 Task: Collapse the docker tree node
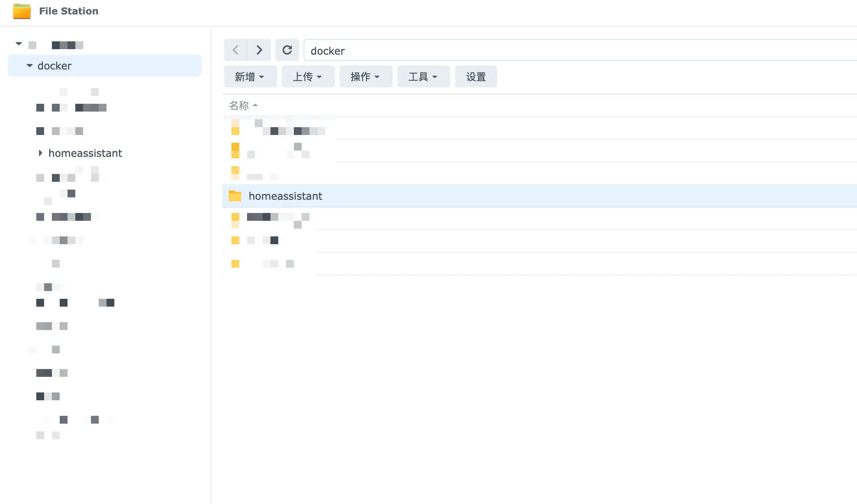pyautogui.click(x=30, y=66)
